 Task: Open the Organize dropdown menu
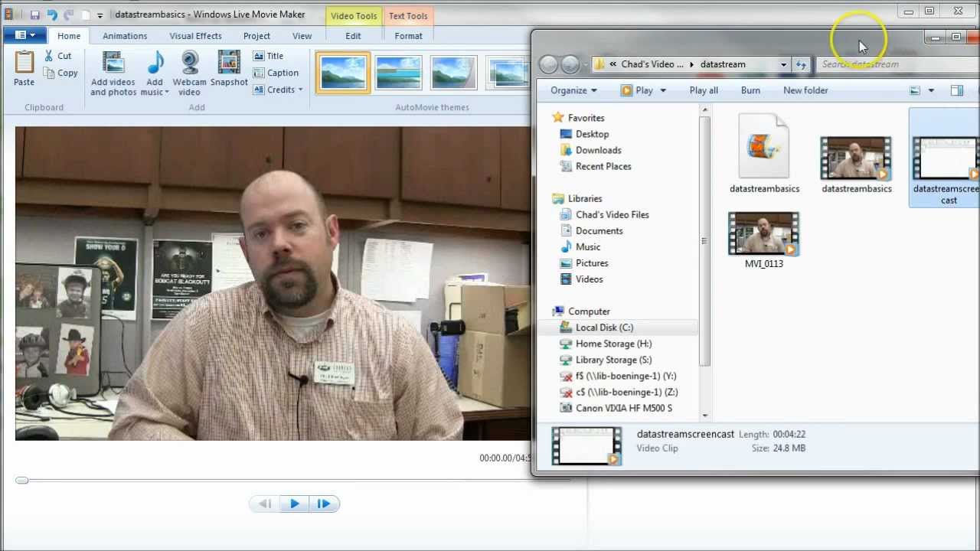pos(573,90)
